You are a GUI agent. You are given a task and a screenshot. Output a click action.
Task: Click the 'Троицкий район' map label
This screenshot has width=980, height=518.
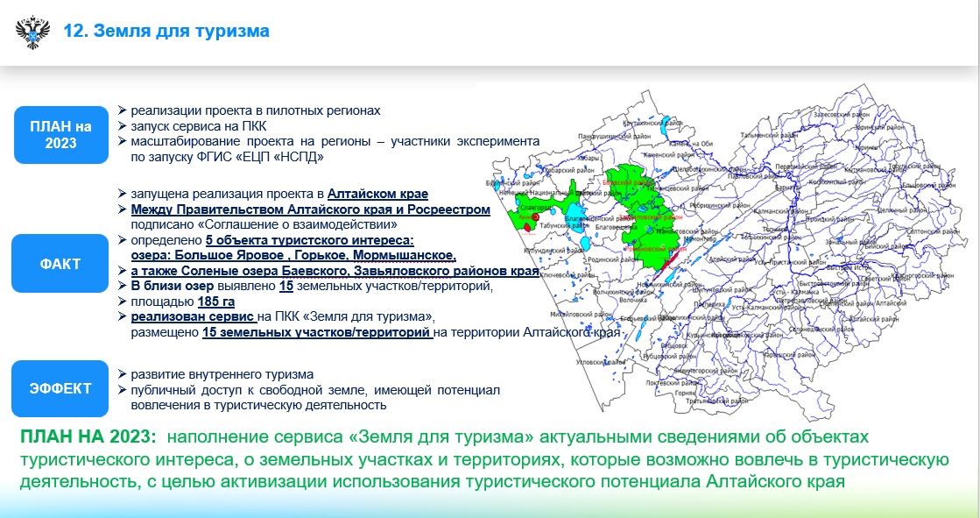(830, 219)
